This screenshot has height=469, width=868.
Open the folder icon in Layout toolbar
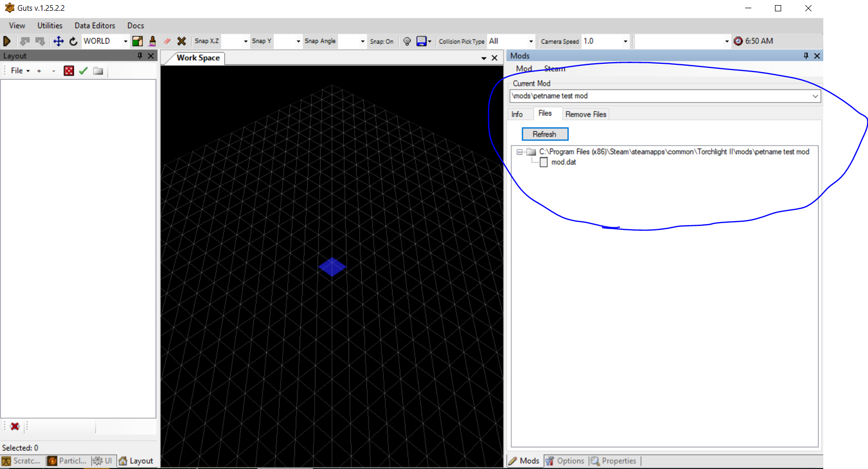(x=98, y=70)
